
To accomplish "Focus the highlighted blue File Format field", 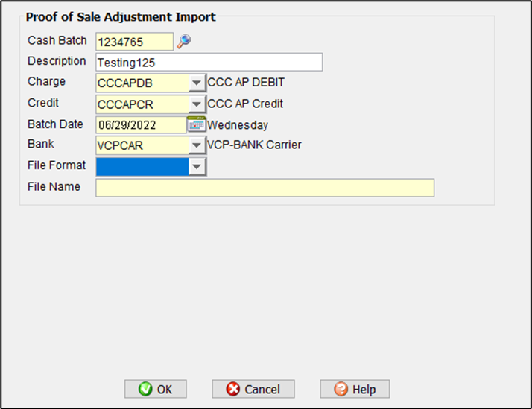I will (x=142, y=166).
